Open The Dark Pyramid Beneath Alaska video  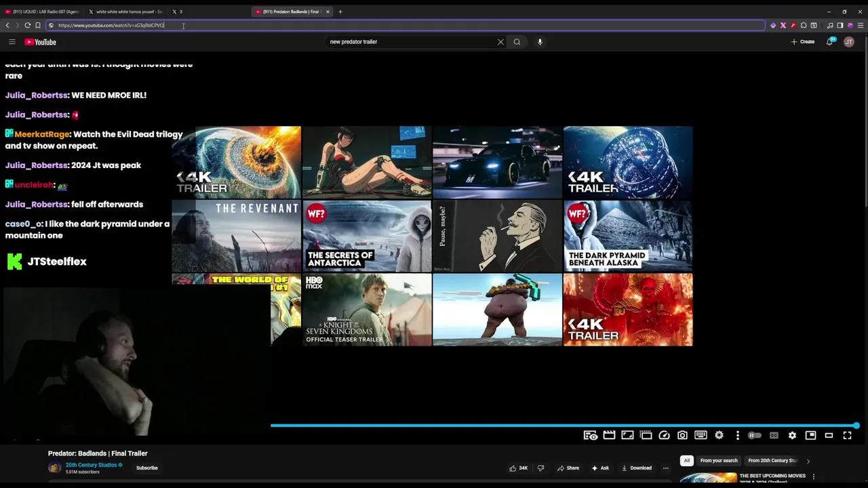click(628, 236)
